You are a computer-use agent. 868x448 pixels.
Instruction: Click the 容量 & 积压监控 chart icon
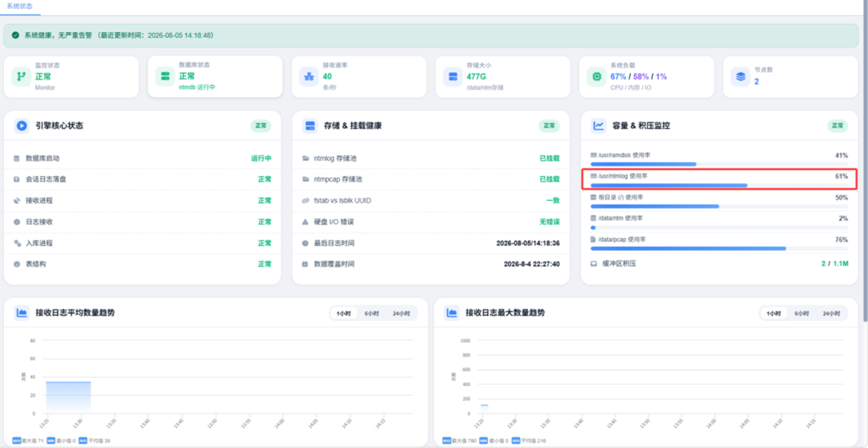tap(599, 125)
